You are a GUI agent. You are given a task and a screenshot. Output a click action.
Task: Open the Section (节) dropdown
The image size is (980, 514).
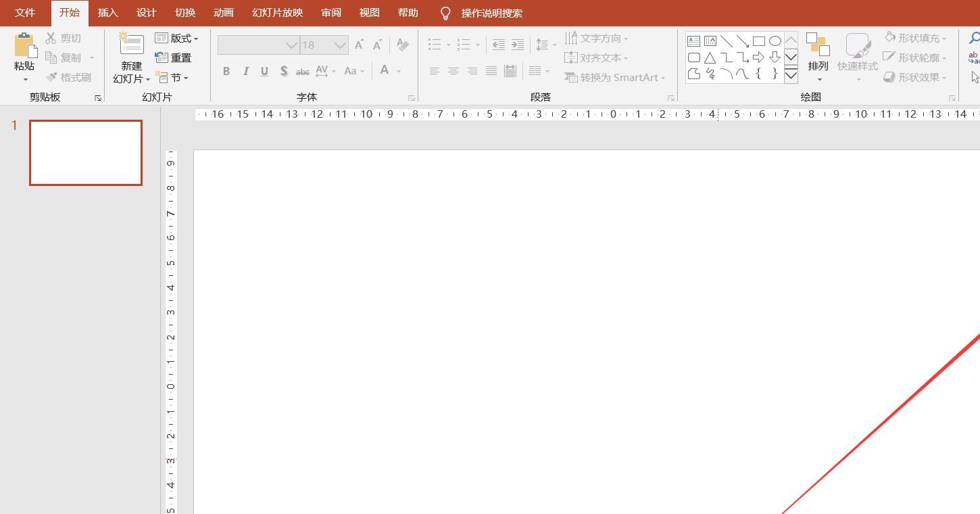pyautogui.click(x=172, y=77)
